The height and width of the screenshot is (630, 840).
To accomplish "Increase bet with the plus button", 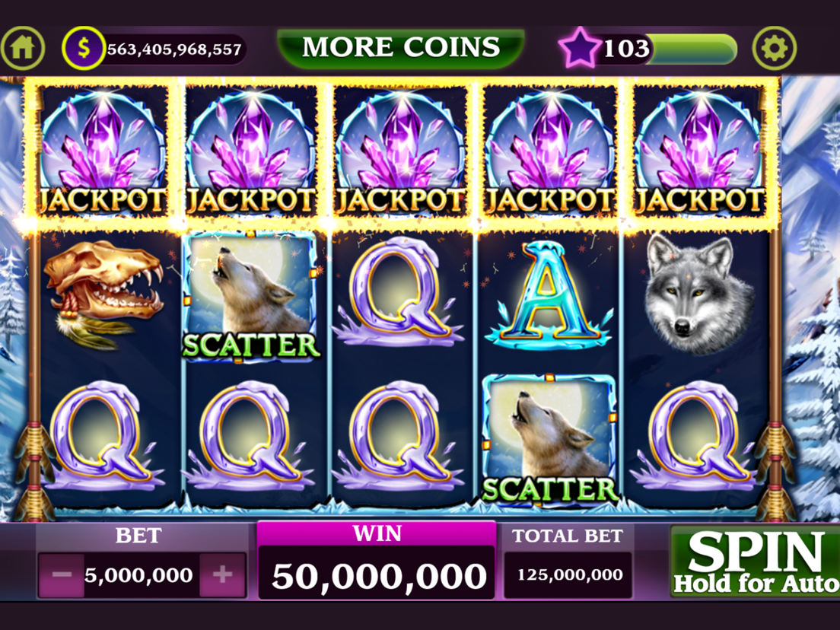I will (222, 575).
